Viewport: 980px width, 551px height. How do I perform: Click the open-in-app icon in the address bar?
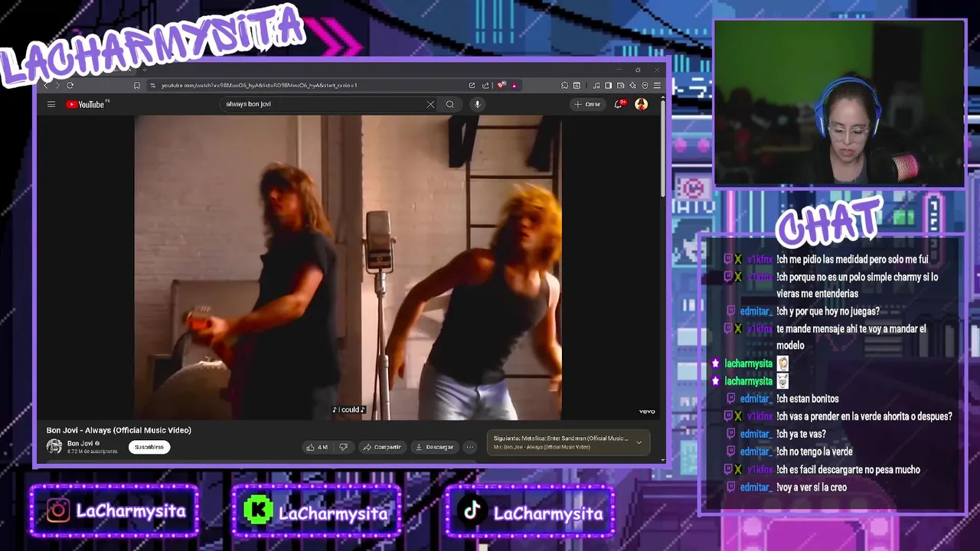click(472, 85)
